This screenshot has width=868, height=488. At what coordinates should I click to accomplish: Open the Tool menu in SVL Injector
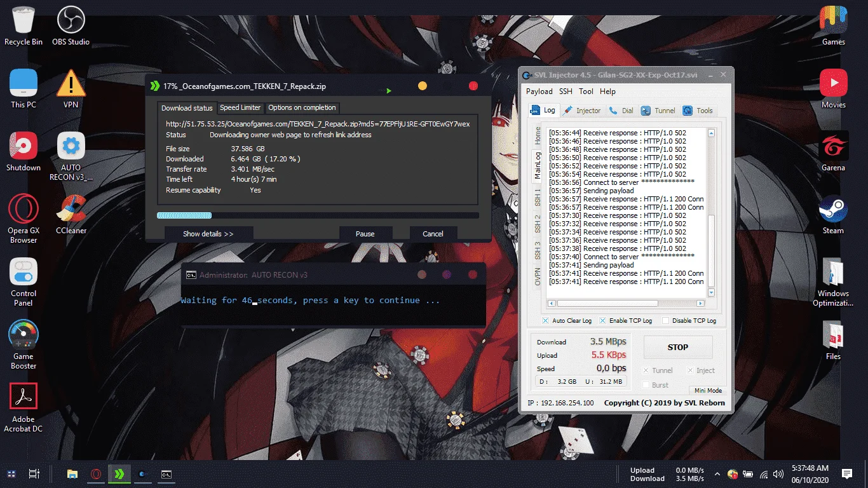point(586,91)
